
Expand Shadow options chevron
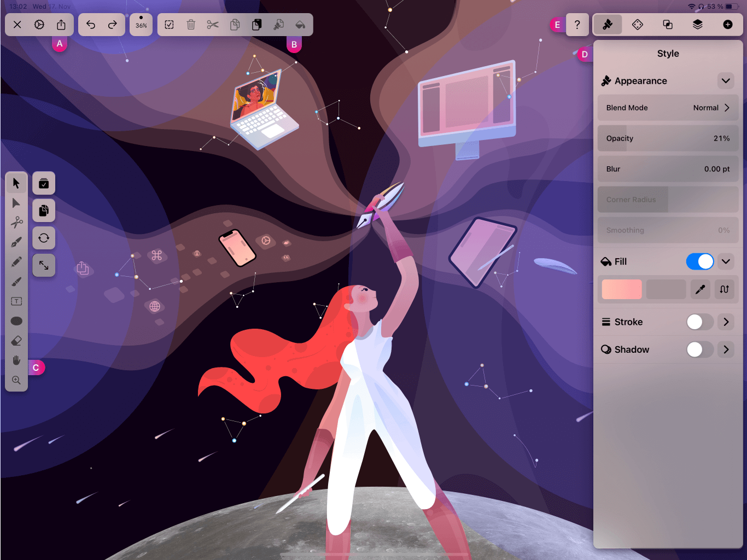(x=726, y=349)
